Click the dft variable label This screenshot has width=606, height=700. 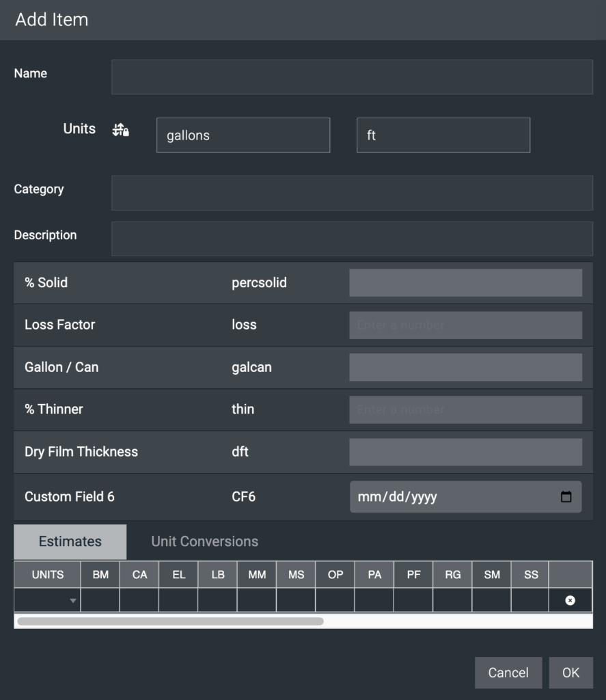[240, 452]
